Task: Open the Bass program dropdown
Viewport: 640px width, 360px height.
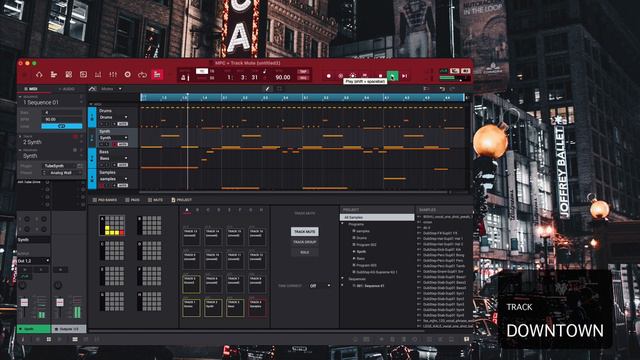Action: [x=113, y=158]
